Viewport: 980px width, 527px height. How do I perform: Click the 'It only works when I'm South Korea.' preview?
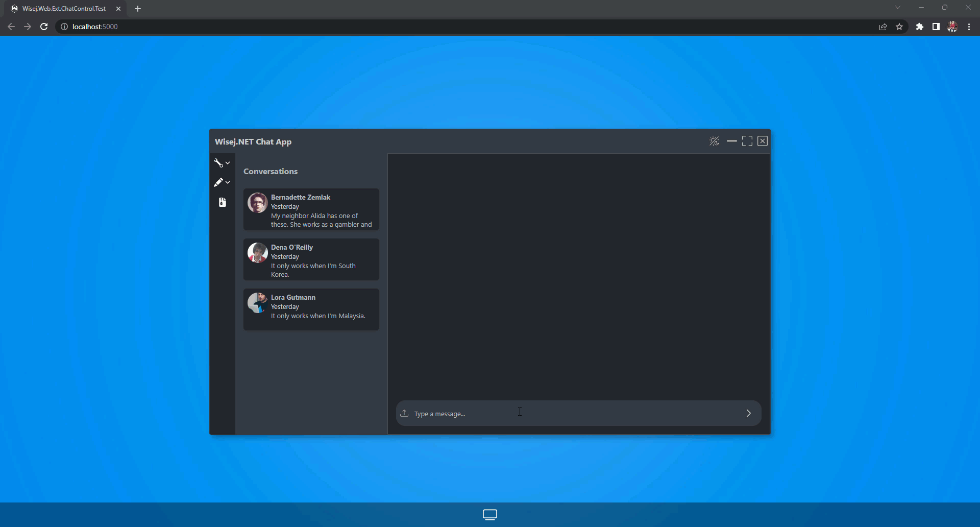point(313,270)
